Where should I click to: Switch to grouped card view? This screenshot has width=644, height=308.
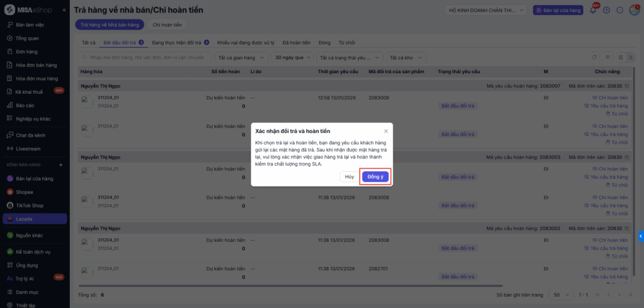[621, 57]
